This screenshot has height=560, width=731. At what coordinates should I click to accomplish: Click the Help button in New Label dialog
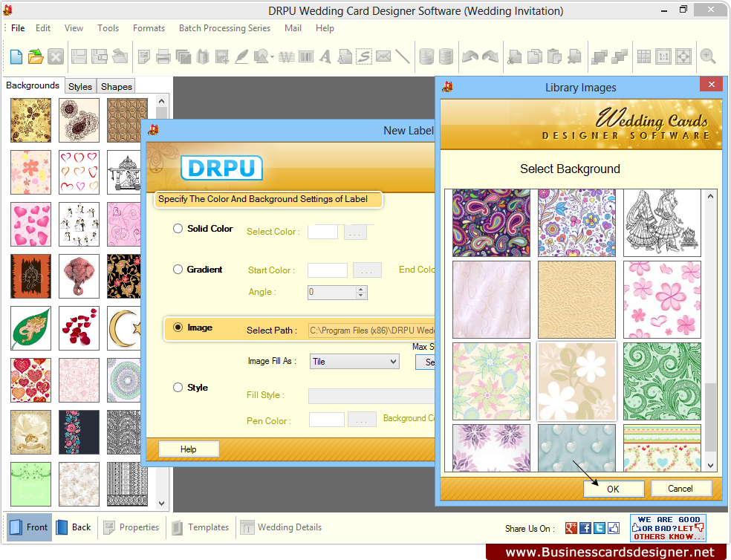pyautogui.click(x=189, y=449)
